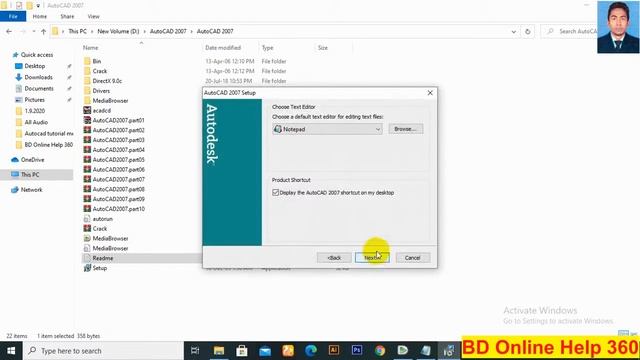Image resolution: width=640 pixels, height=360 pixels.
Task: Switch to the View ribbon tab
Action: click(93, 16)
